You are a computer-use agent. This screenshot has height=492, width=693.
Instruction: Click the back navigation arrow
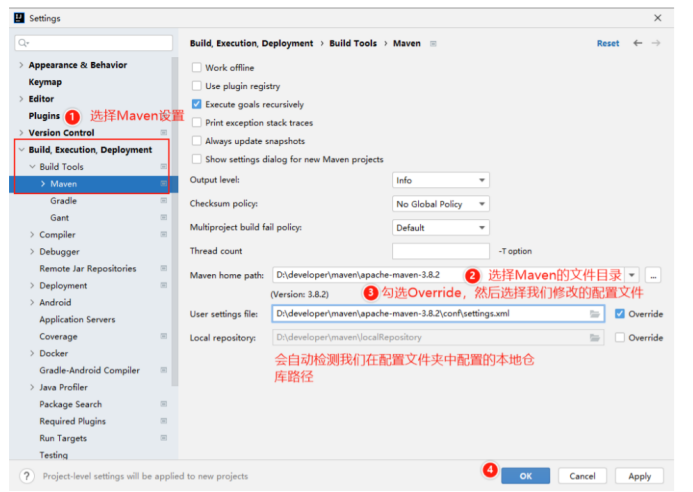(637, 43)
